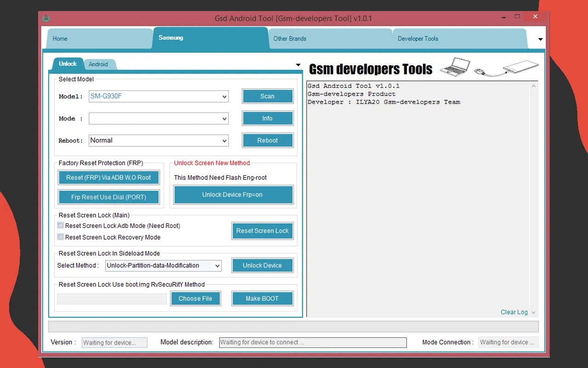Click Reset (FRP) Via ADB W,O Root
The height and width of the screenshot is (368, 588).
pos(108,178)
